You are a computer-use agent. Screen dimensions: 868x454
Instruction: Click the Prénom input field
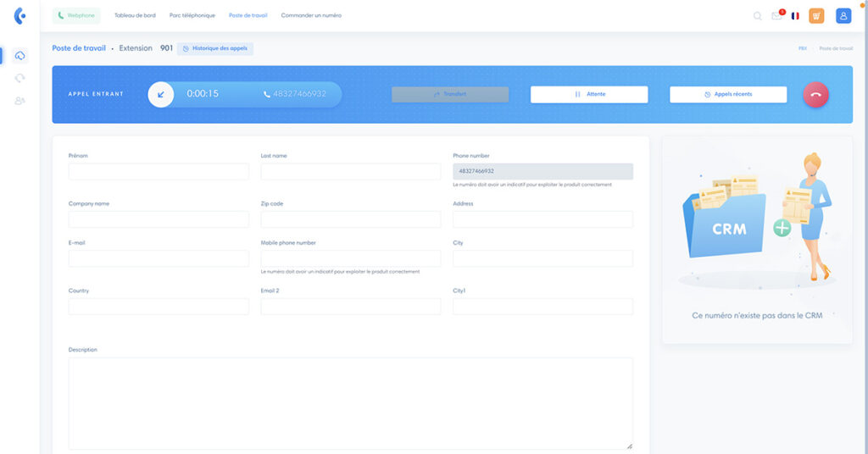[159, 172]
